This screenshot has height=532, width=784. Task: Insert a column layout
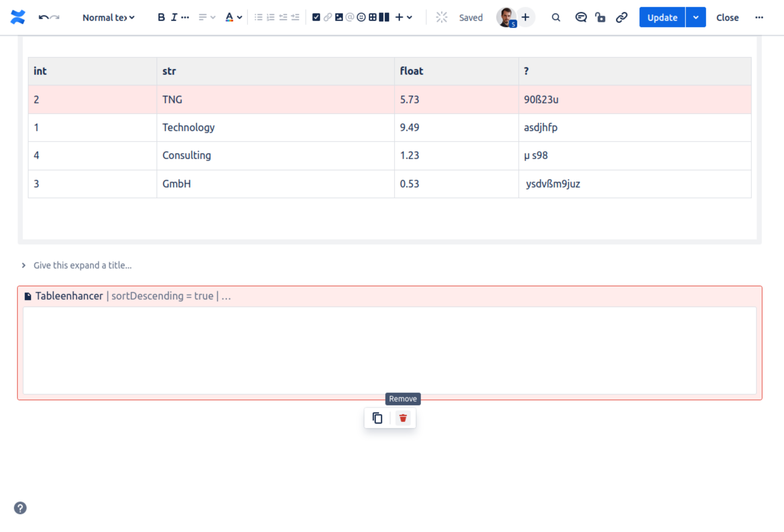[384, 17]
